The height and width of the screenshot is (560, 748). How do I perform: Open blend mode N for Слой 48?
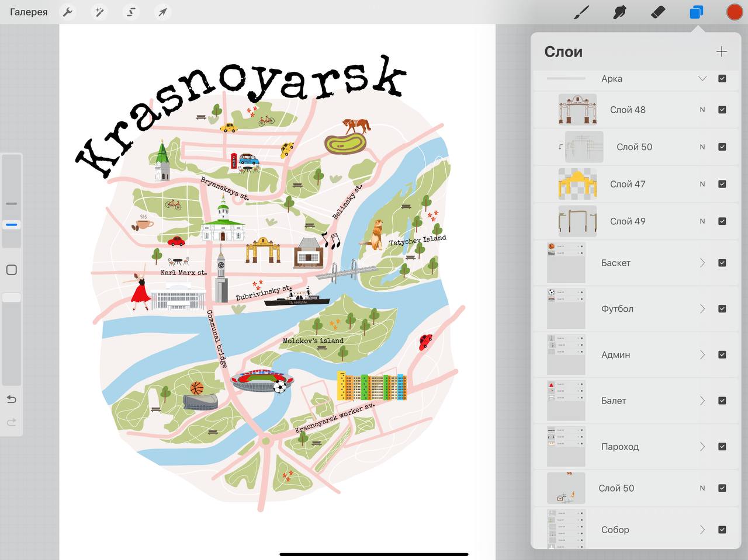702,110
